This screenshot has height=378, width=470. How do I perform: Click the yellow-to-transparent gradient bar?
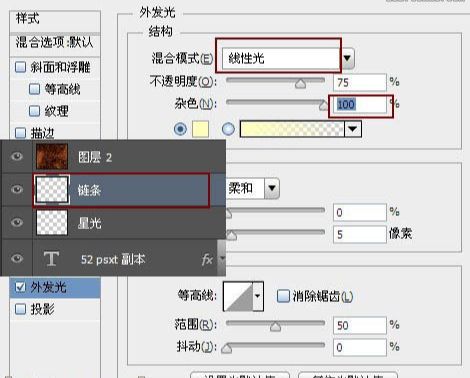(x=292, y=129)
